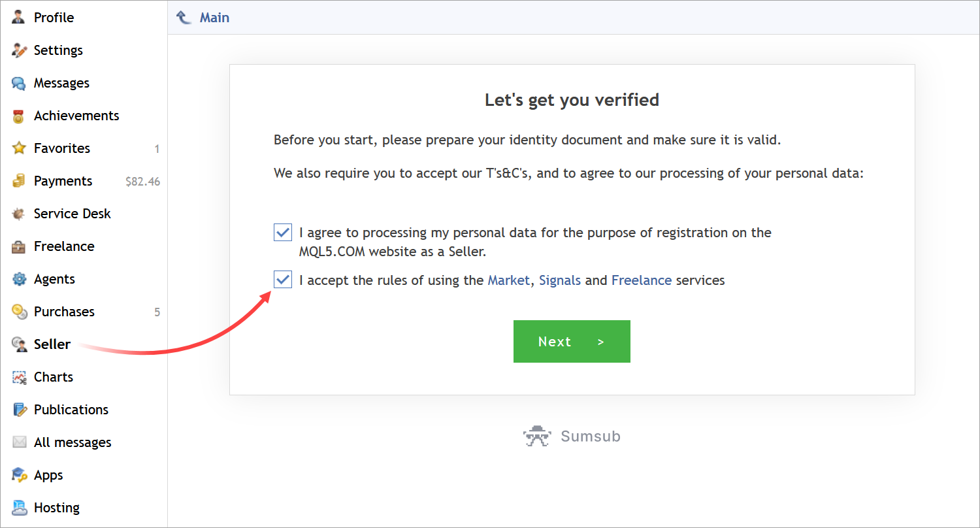Click the Hosting cloud icon
The image size is (980, 528).
coord(19,508)
